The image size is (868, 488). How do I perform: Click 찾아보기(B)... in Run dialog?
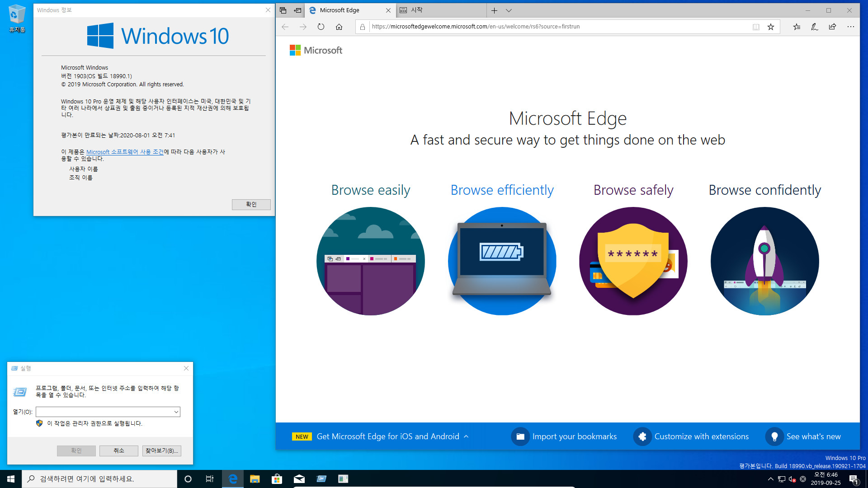point(162,450)
